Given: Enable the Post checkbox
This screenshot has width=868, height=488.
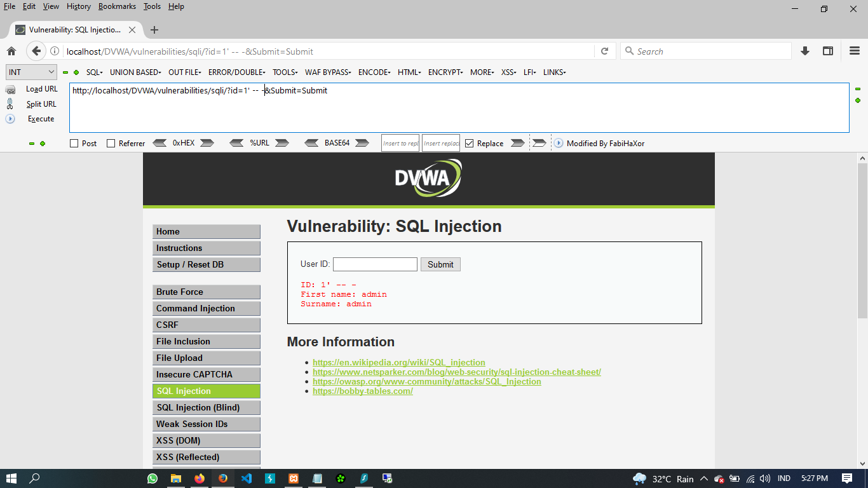Looking at the screenshot, I should 74,144.
